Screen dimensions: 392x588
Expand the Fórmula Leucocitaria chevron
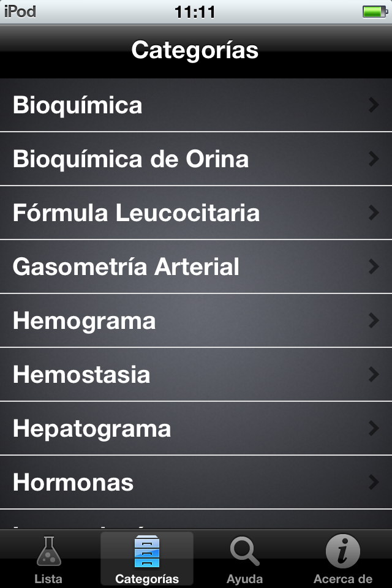tap(374, 213)
